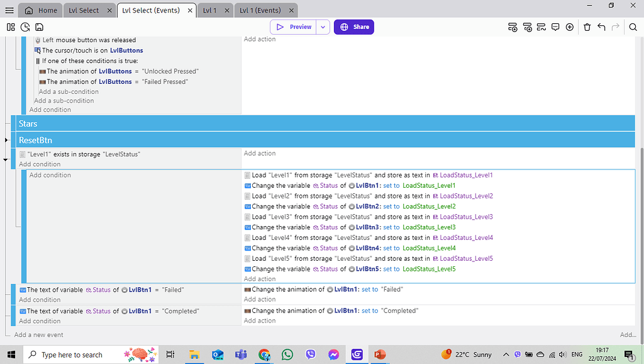Launch Google Chrome from the taskbar
This screenshot has height=364, width=644.
pos(264,355)
